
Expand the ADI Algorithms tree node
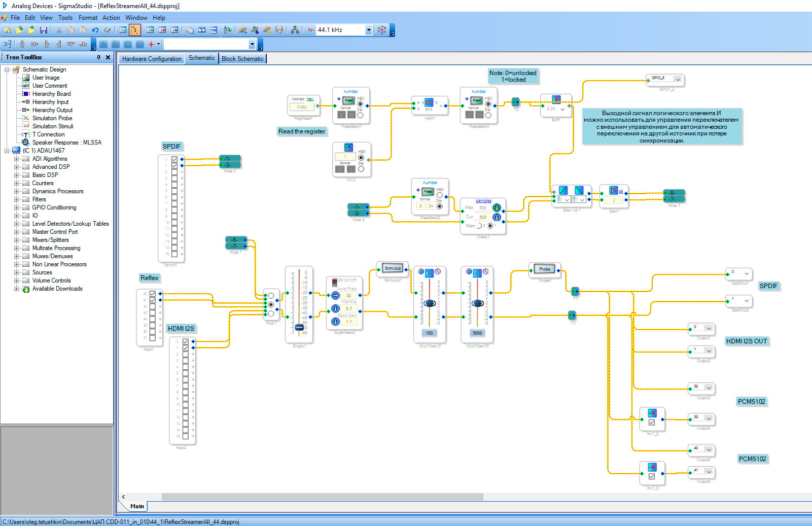(17, 159)
